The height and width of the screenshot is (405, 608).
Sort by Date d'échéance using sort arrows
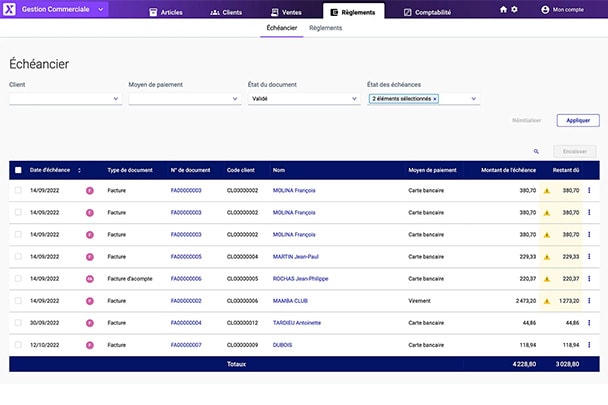[79, 170]
